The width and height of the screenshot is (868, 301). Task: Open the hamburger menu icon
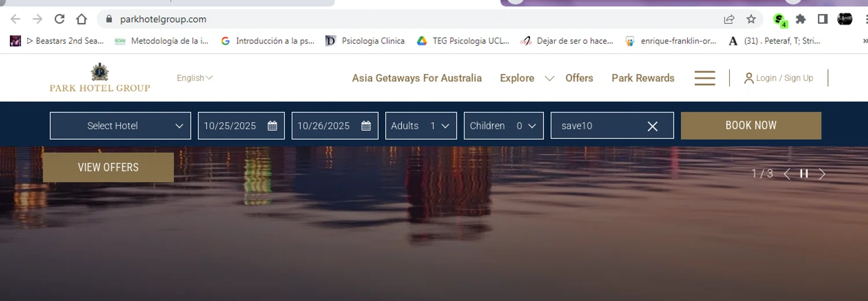(x=705, y=78)
